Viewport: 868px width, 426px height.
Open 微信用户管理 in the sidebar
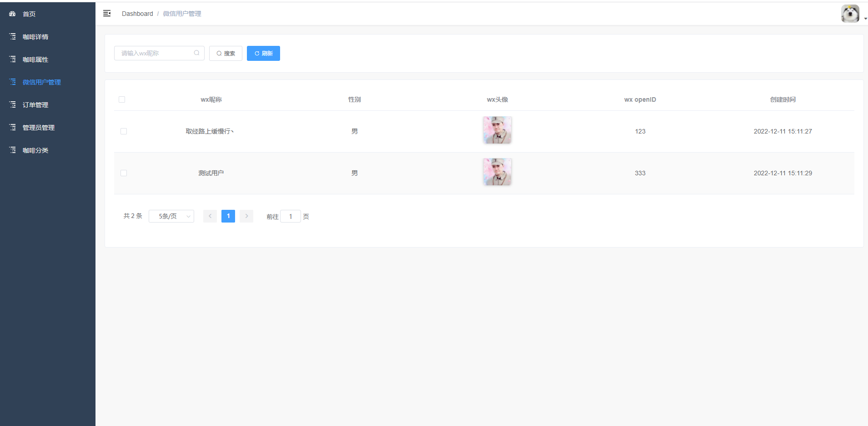tap(42, 82)
